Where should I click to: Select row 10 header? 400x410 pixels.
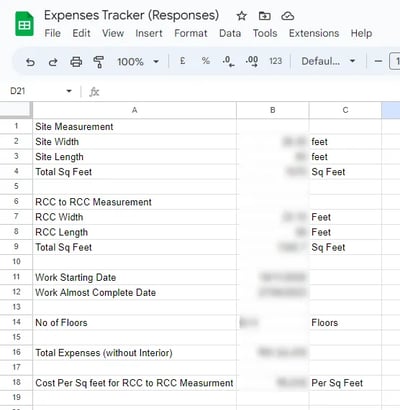coord(16,262)
